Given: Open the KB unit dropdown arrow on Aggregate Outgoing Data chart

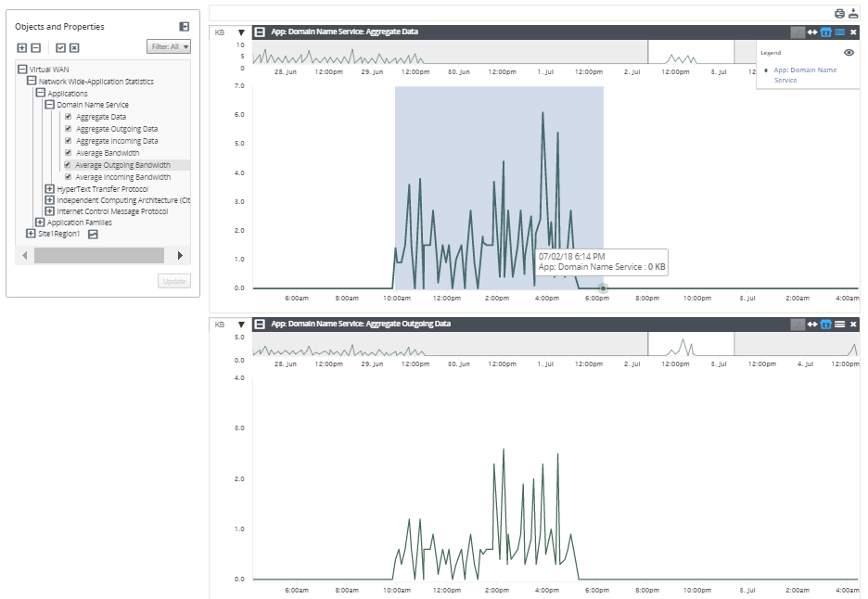Looking at the screenshot, I should (x=241, y=325).
